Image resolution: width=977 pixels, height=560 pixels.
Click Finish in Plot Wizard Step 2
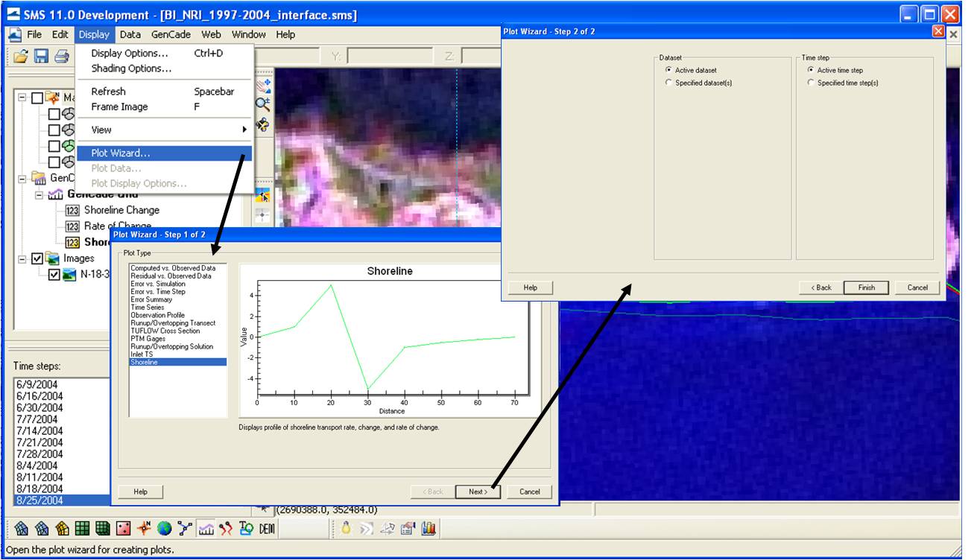pyautogui.click(x=867, y=287)
